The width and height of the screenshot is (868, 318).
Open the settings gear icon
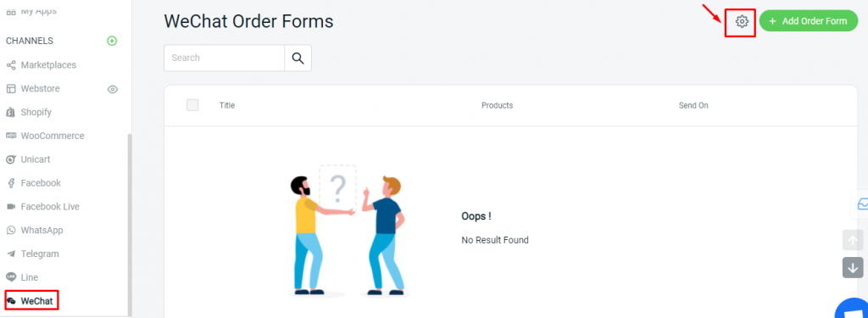[x=742, y=21]
